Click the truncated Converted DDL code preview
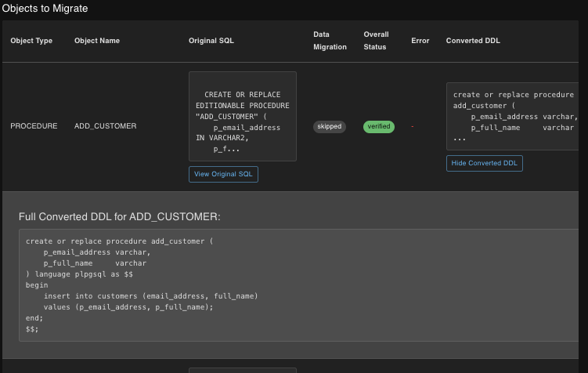The height and width of the screenshot is (373, 588). pyautogui.click(x=513, y=116)
